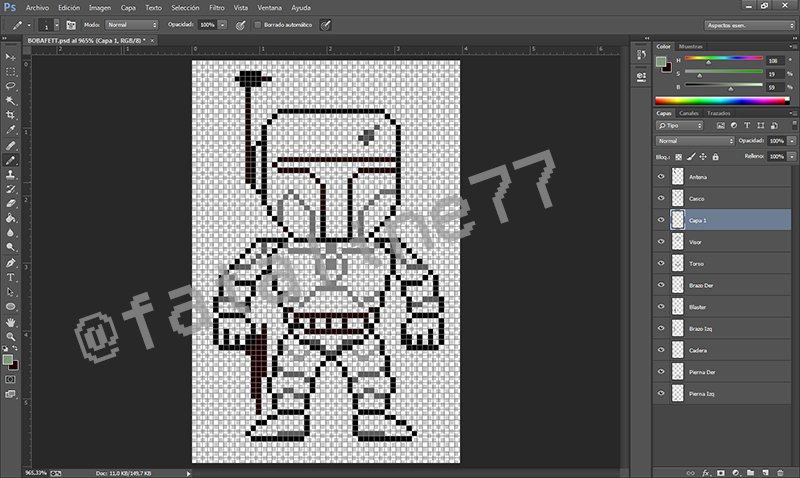Select the Healing Brush tool
This screenshot has width=800, height=478.
click(10, 145)
